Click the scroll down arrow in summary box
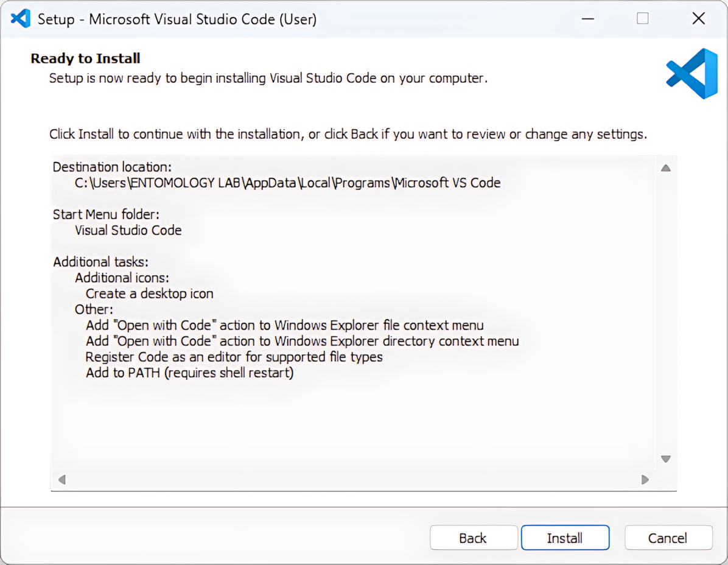Image resolution: width=728 pixels, height=565 pixels. point(665,459)
